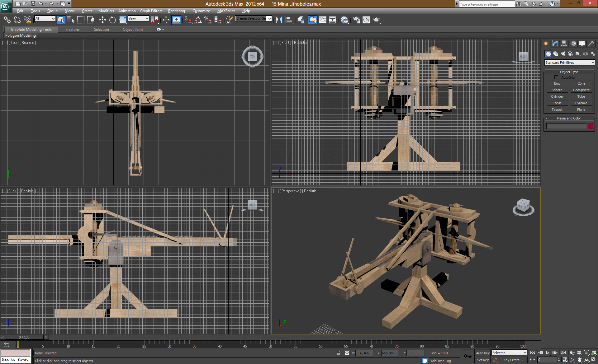598x364 pixels.
Task: Open the Modify panel tab icon
Action: (x=555, y=44)
